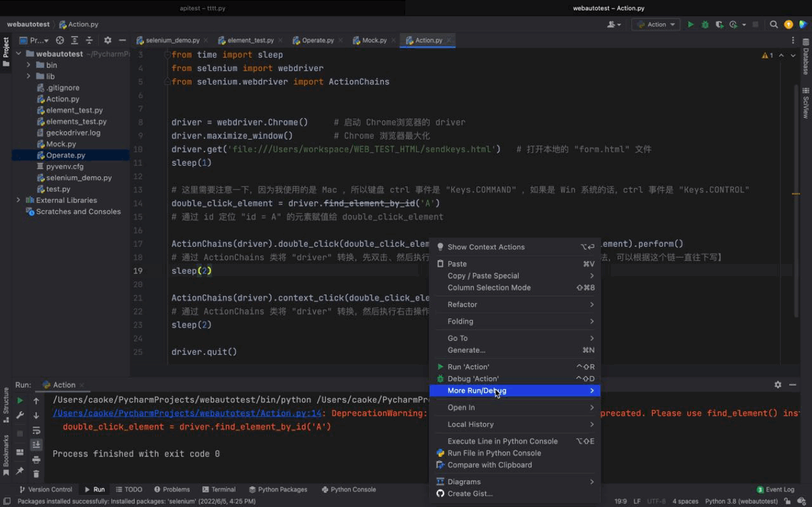Hide Run tool window via minus icon
The width and height of the screenshot is (812, 507).
point(792,385)
